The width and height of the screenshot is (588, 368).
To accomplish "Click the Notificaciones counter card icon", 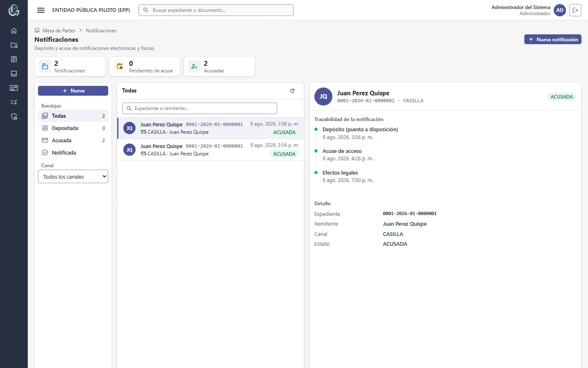I will tap(45, 66).
